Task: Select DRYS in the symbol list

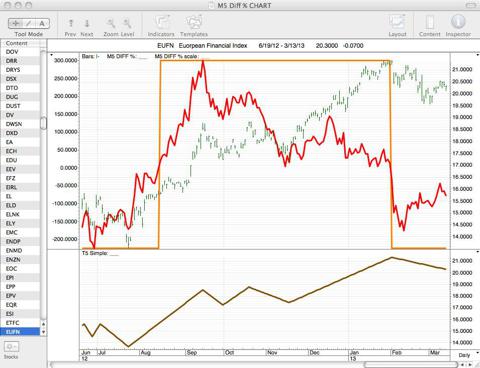Action: coord(20,70)
